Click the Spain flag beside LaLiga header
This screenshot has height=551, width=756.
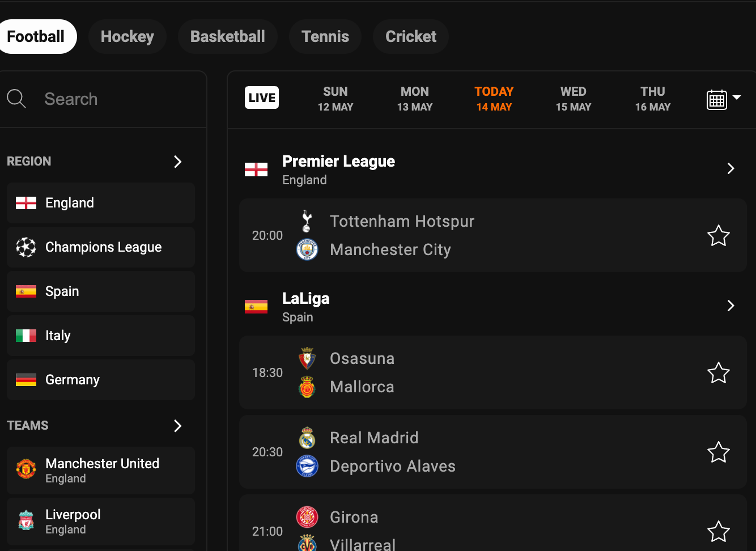click(256, 306)
